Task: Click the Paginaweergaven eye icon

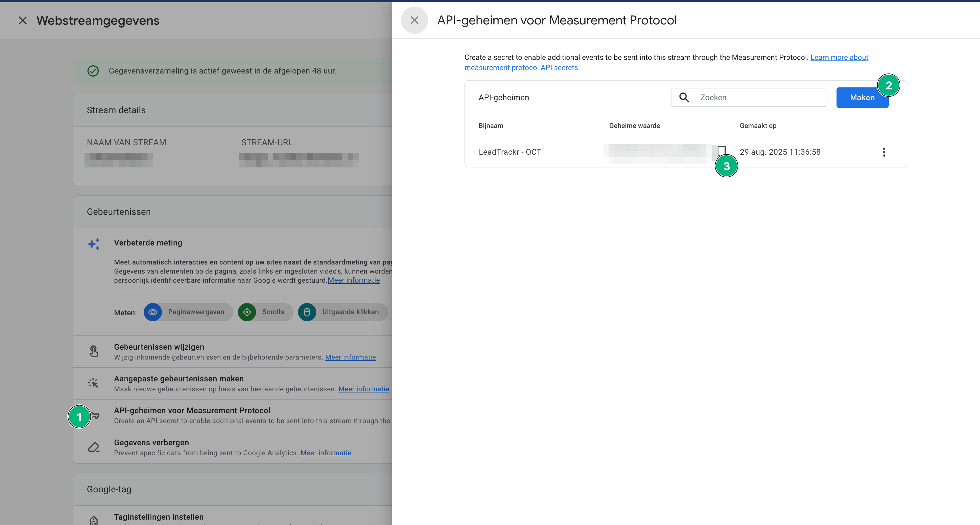Action: point(153,312)
